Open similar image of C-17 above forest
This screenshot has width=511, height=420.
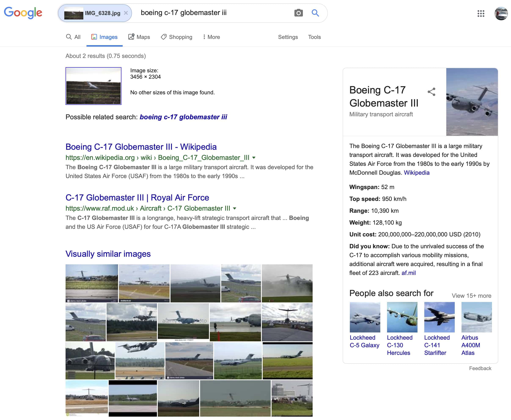[x=132, y=322]
